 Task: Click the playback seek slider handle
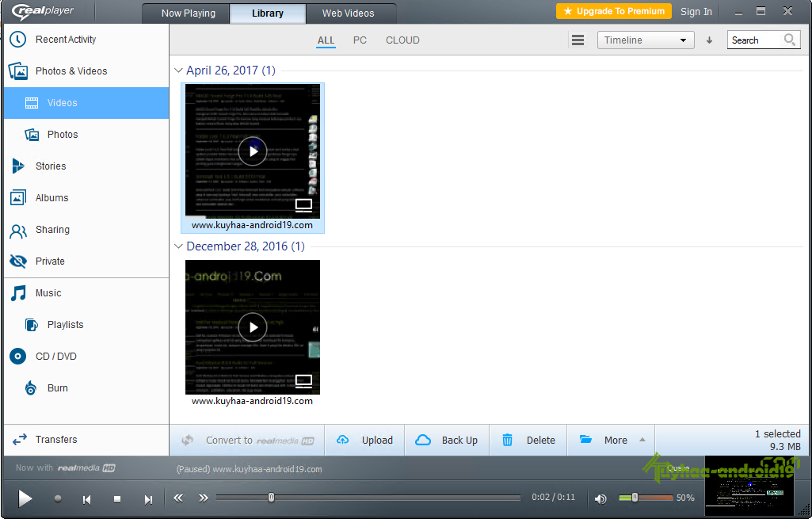click(x=271, y=498)
